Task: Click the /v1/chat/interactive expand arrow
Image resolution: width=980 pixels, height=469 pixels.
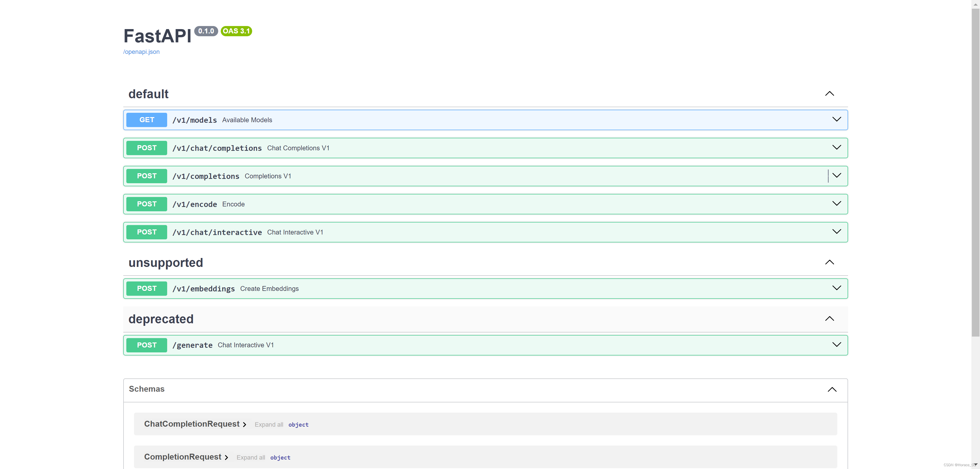Action: pyautogui.click(x=837, y=232)
